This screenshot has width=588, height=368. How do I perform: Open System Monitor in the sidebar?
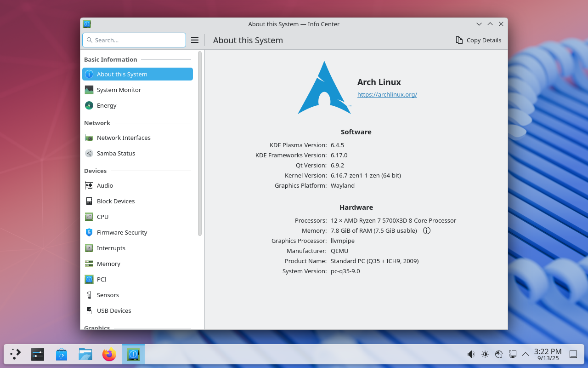pyautogui.click(x=119, y=90)
